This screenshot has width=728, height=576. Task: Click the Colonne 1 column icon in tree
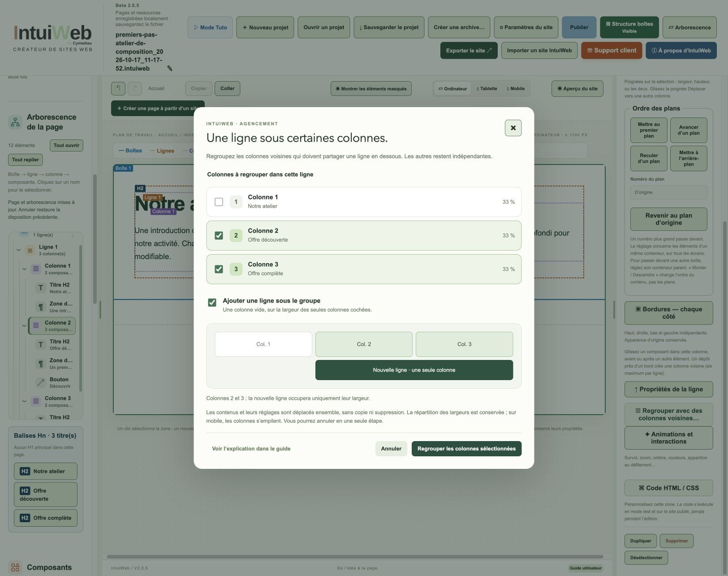click(x=36, y=269)
